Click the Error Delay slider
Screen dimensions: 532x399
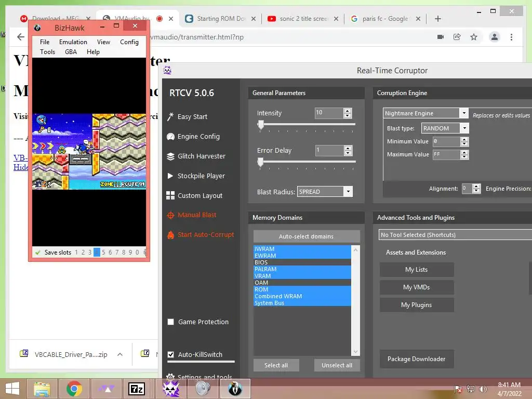[x=307, y=162]
